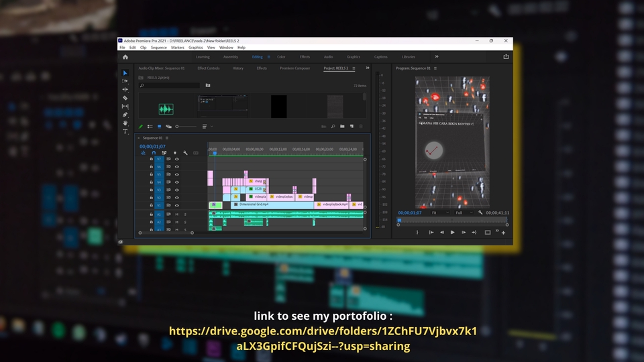The image size is (644, 362).
Task: Switch project panel to List view
Action: click(150, 127)
